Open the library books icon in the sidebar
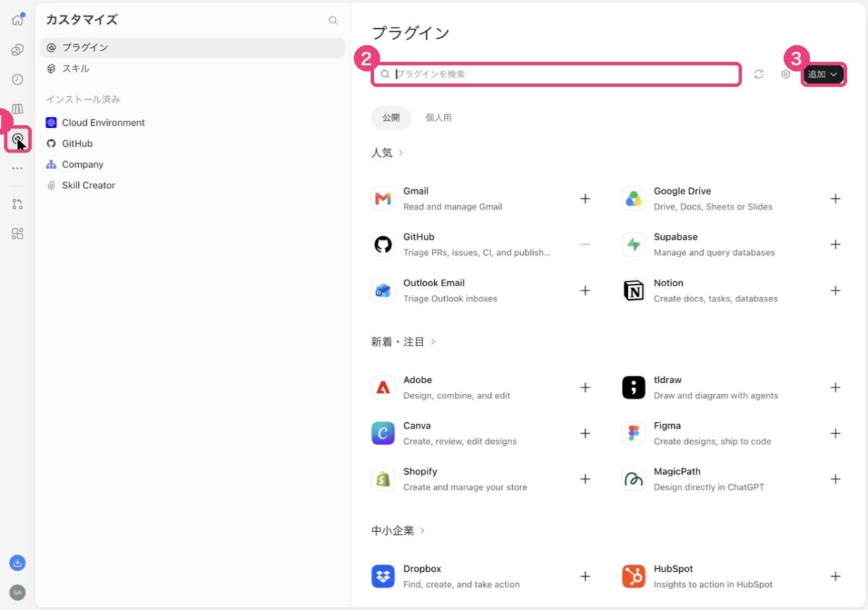The width and height of the screenshot is (868, 610). pyautogui.click(x=17, y=109)
